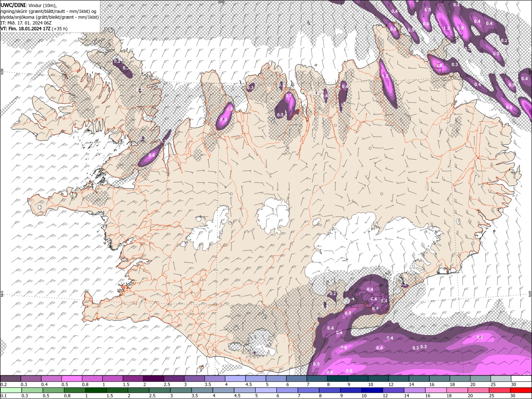Pick the bright pink 0.5 snow legend swatch
532x399 pixels.
[x=71, y=379]
